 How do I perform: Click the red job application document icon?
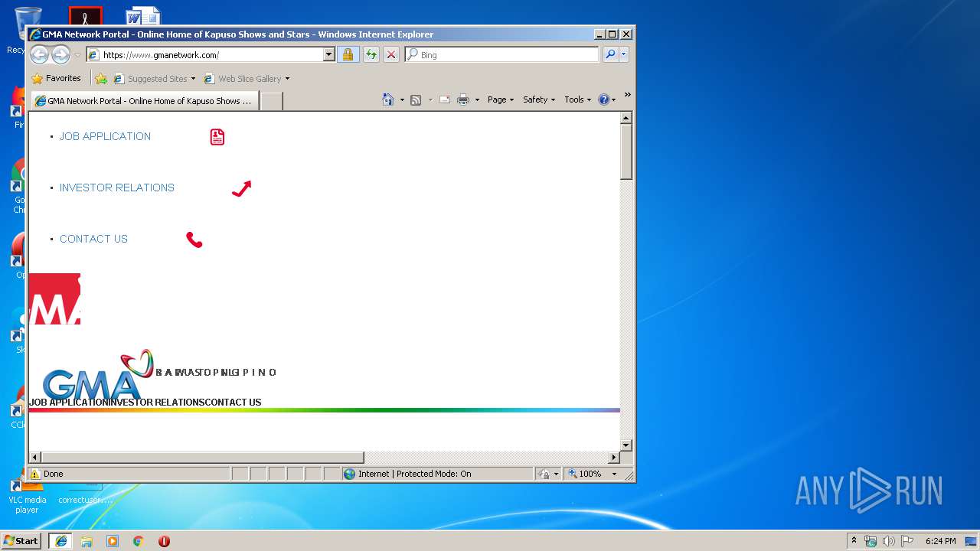217,137
